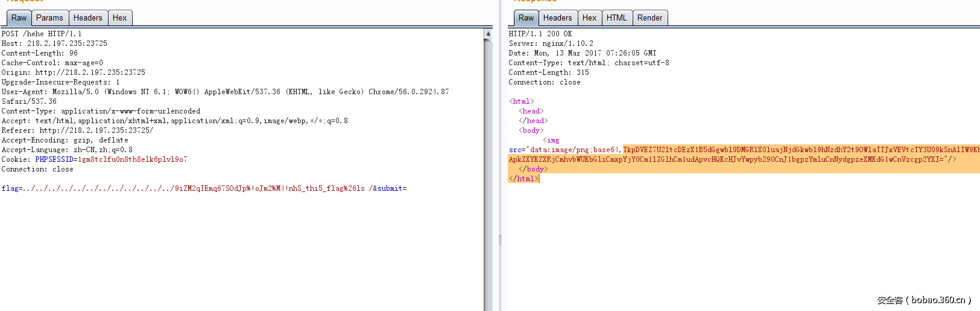The width and height of the screenshot is (980, 311).
Task: Select the response Raw tab
Action: [x=526, y=18]
